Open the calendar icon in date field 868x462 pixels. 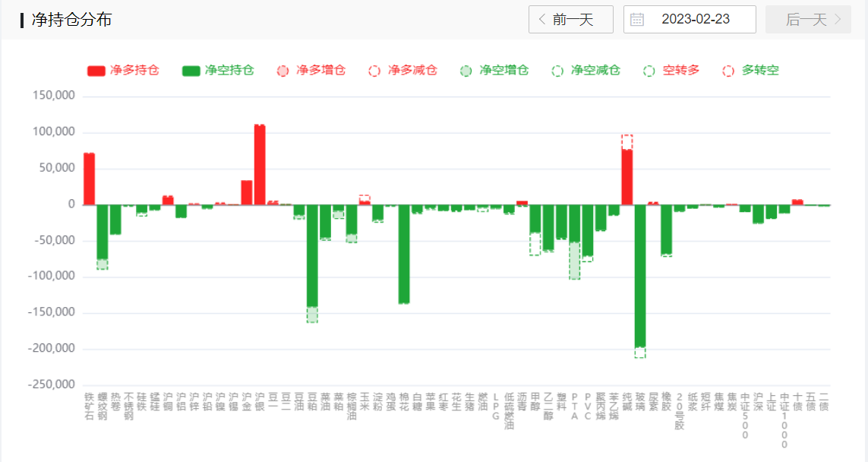coord(637,19)
